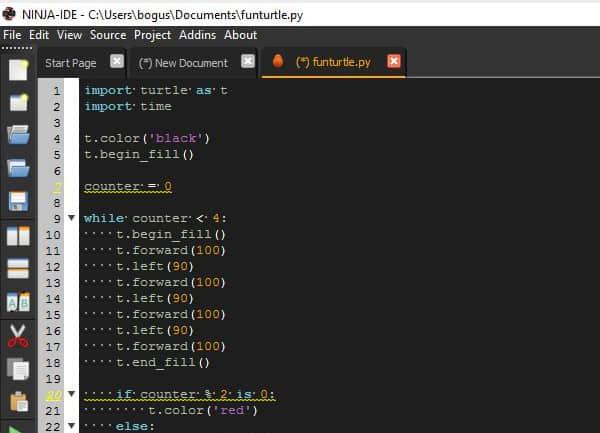Image resolution: width=600 pixels, height=433 pixels.
Task: Click the follow mode AB icon
Action: click(x=18, y=301)
